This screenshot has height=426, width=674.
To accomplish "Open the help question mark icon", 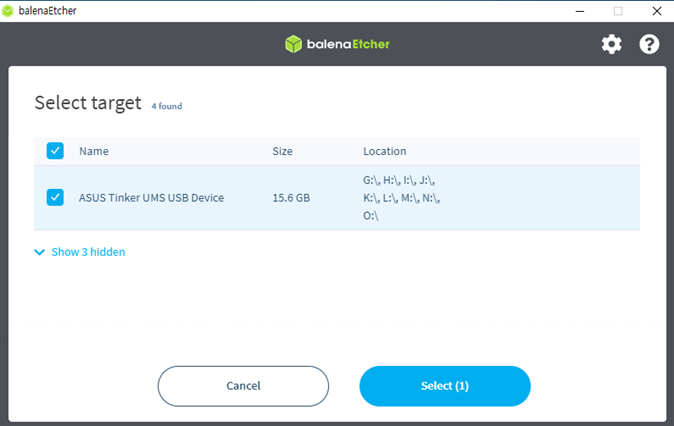I will 649,44.
